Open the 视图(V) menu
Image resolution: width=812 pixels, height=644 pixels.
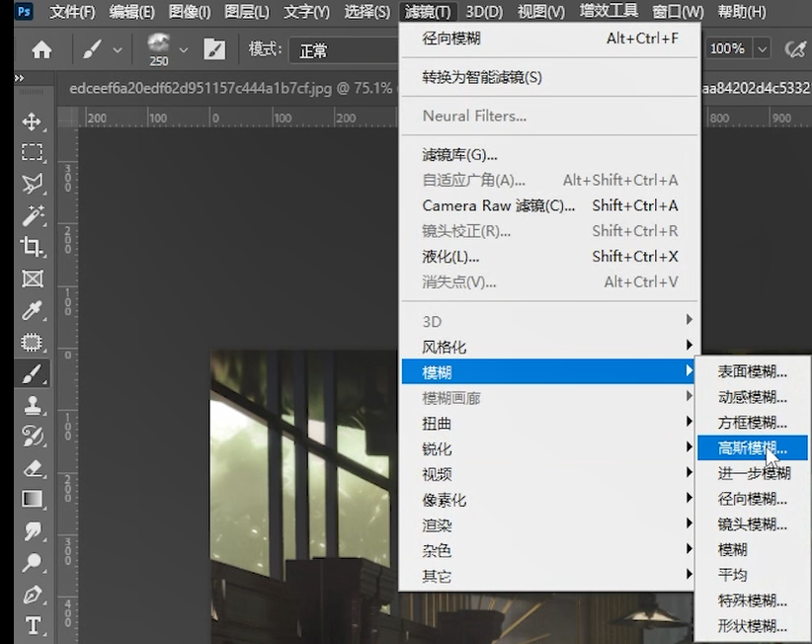tap(541, 12)
